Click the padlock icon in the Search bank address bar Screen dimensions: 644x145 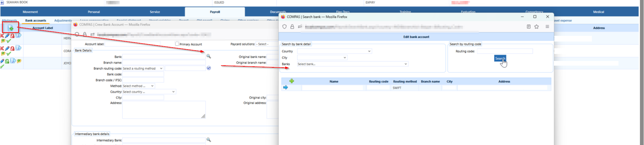click(292, 27)
